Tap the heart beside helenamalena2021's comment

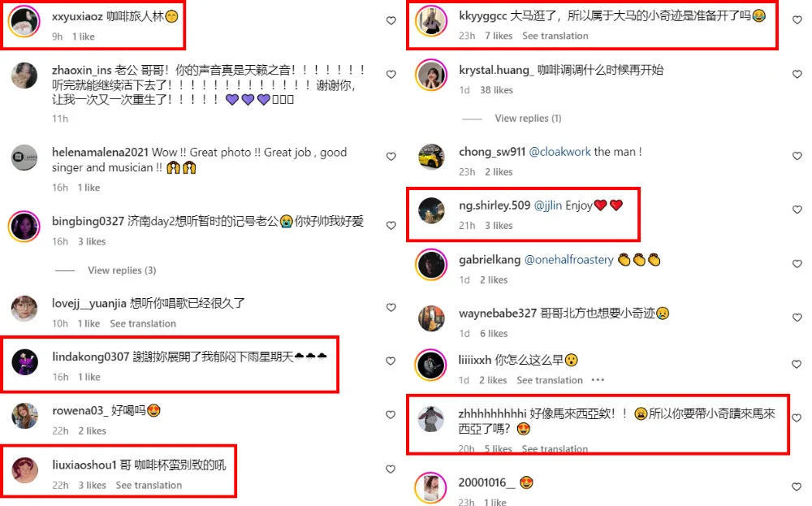pyautogui.click(x=391, y=157)
